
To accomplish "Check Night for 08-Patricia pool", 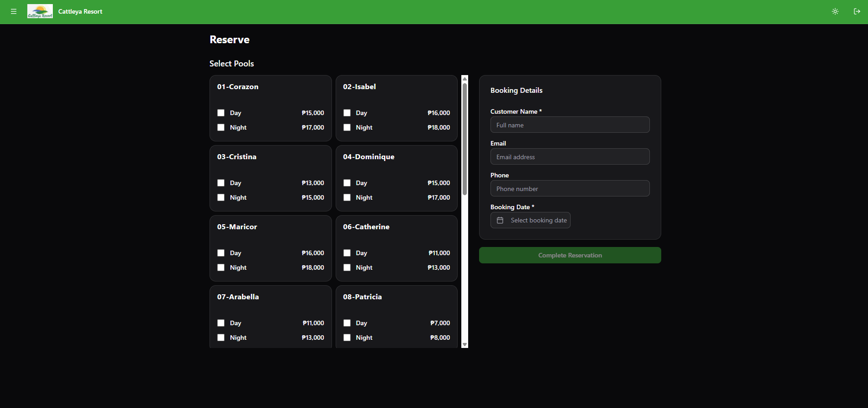I will [x=347, y=337].
